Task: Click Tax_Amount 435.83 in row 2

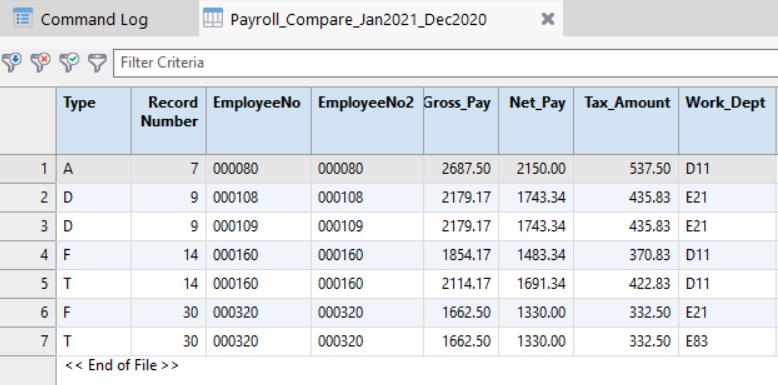Action: pos(626,197)
